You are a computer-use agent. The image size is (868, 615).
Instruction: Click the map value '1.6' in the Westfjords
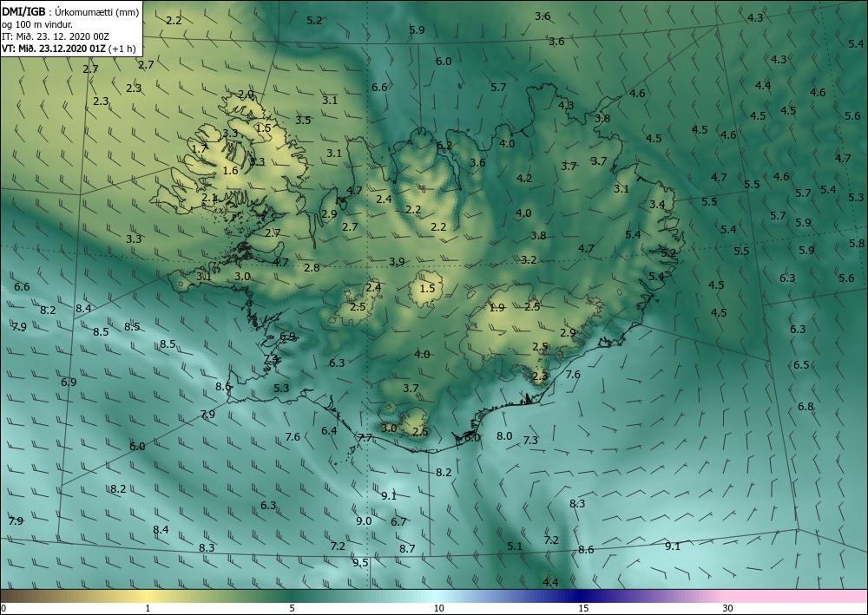pos(230,170)
